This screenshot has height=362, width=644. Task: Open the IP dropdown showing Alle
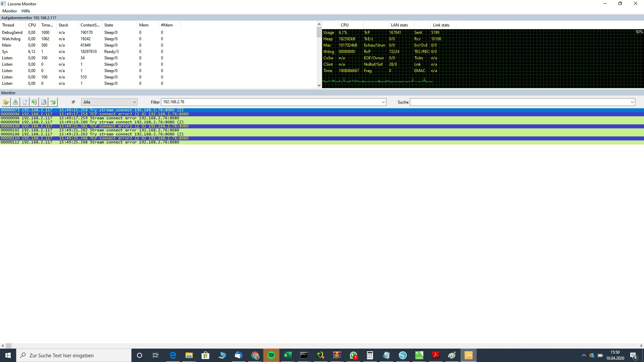109,102
